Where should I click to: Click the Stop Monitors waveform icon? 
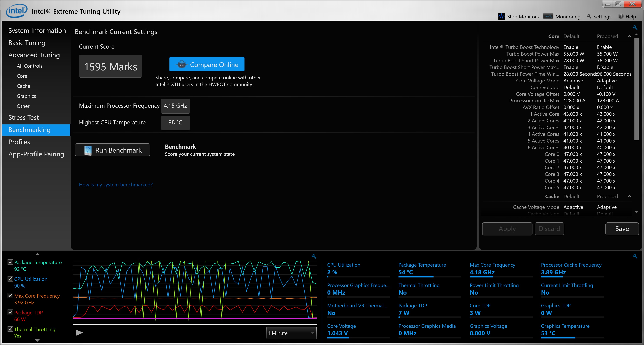click(501, 16)
